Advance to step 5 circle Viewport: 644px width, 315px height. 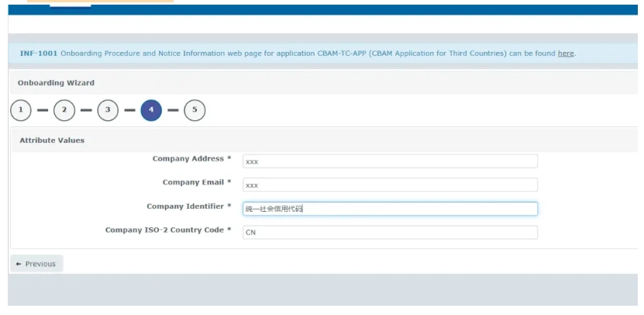(195, 111)
